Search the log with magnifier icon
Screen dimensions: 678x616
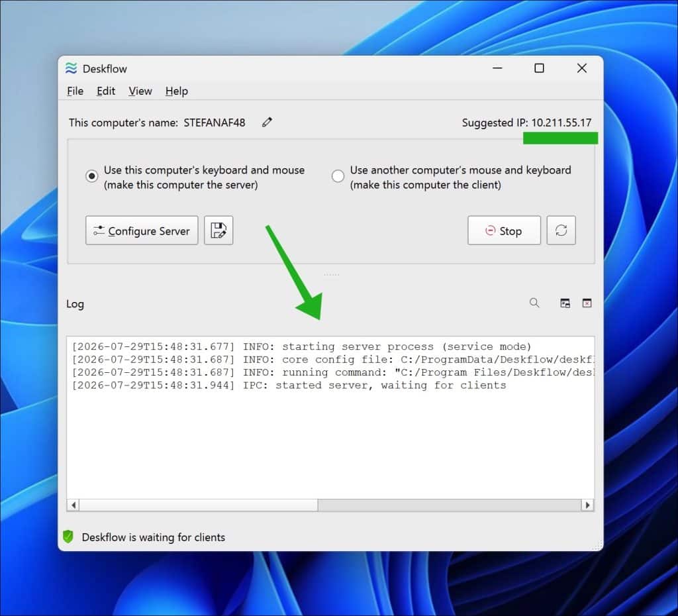(534, 303)
